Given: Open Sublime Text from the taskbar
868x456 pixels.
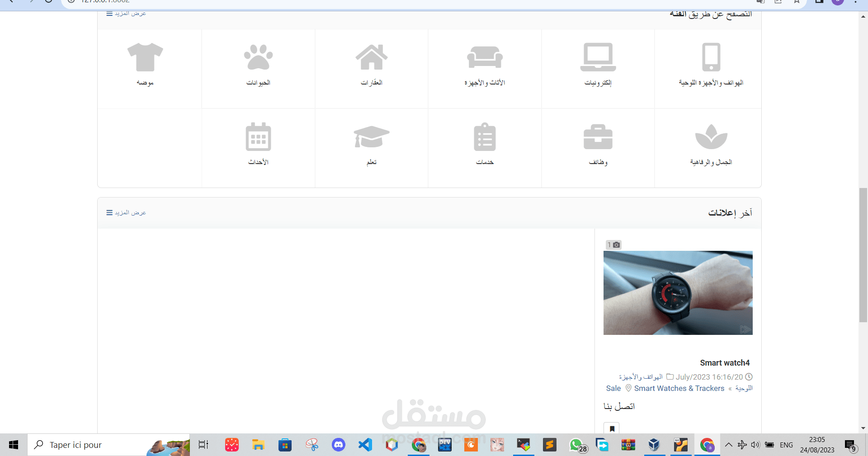Looking at the screenshot, I should coord(549,445).
